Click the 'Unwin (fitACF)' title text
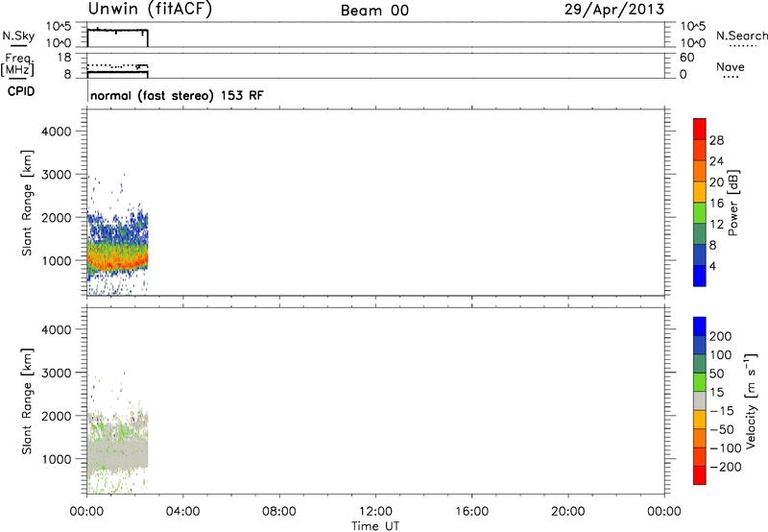 pos(150,10)
